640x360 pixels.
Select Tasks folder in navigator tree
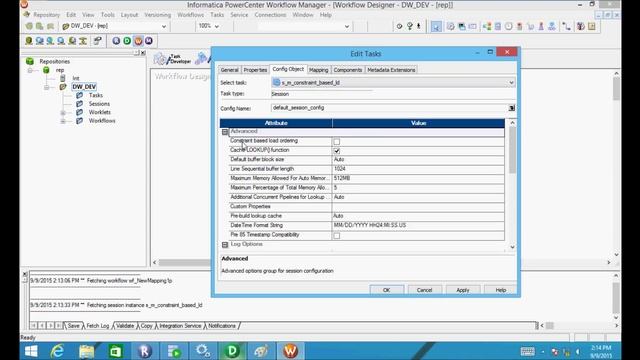click(96, 96)
